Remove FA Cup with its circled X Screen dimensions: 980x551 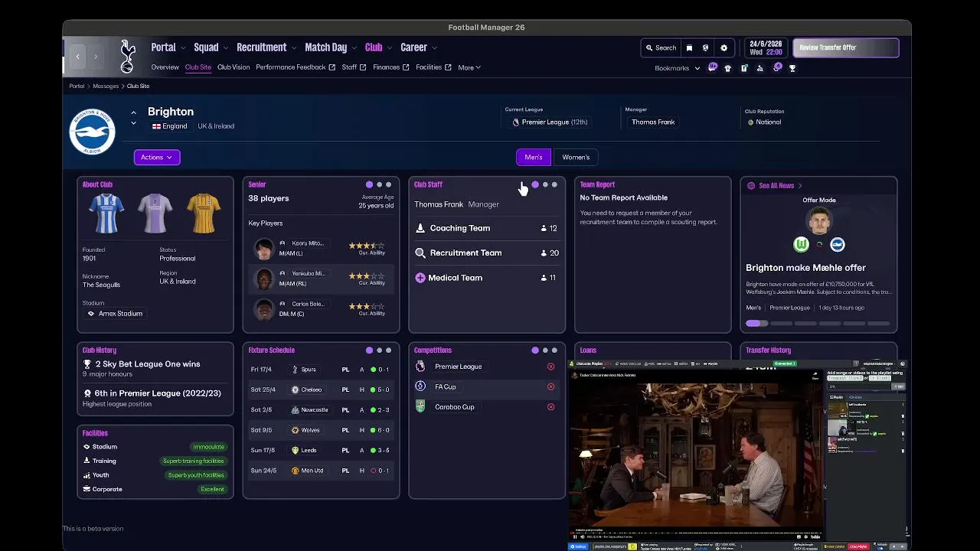(550, 386)
